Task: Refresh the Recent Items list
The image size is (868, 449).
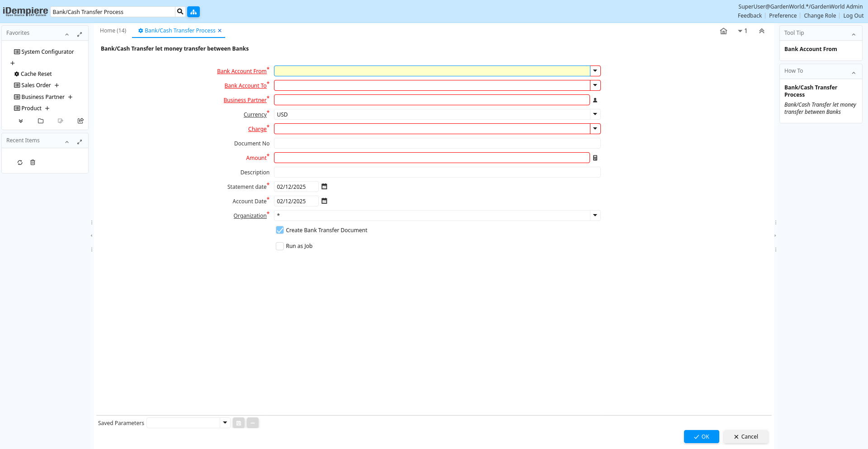Action: point(20,163)
